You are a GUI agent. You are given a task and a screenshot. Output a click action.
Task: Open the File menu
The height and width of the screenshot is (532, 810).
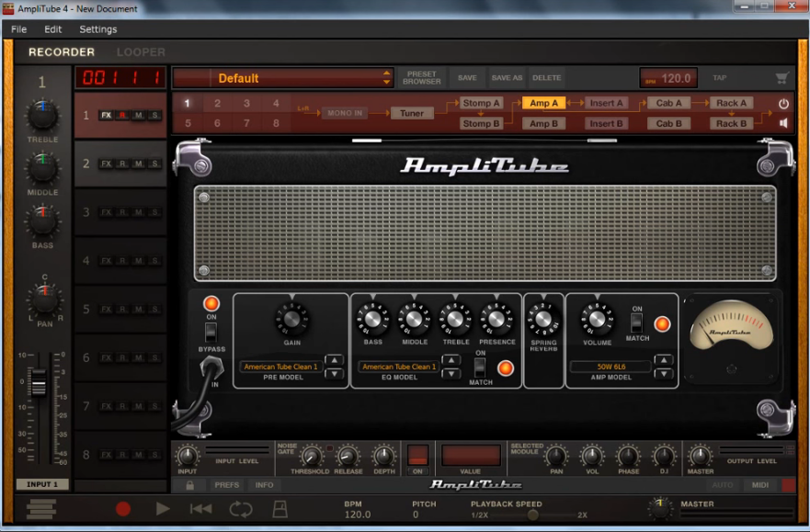[x=18, y=29]
